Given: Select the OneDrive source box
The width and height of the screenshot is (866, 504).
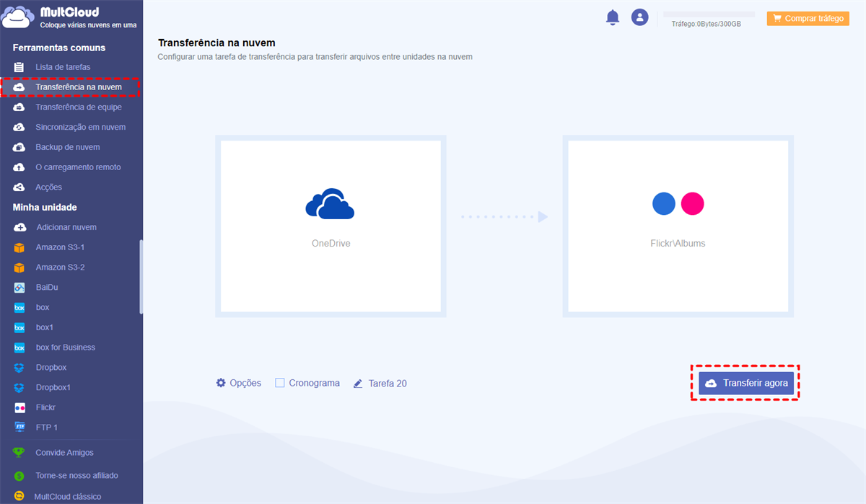Looking at the screenshot, I should [x=331, y=226].
